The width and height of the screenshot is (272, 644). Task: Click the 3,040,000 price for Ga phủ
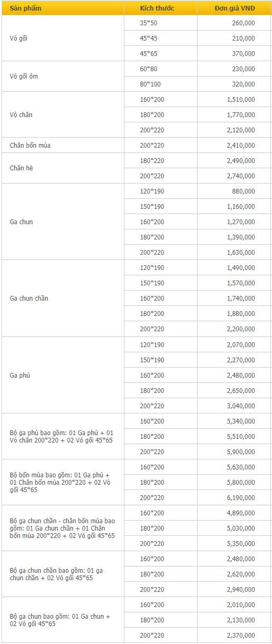click(241, 406)
